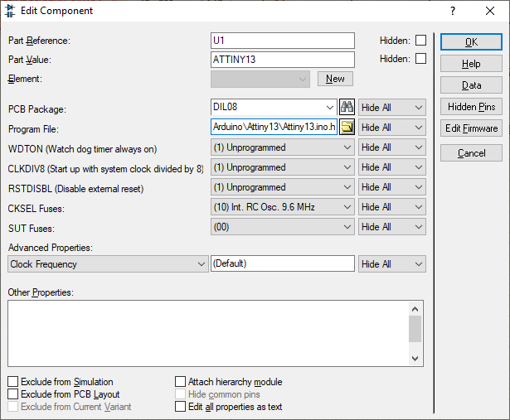Image resolution: width=510 pixels, height=420 pixels.
Task: Click the question mark help icon in title bar
Action: click(452, 11)
